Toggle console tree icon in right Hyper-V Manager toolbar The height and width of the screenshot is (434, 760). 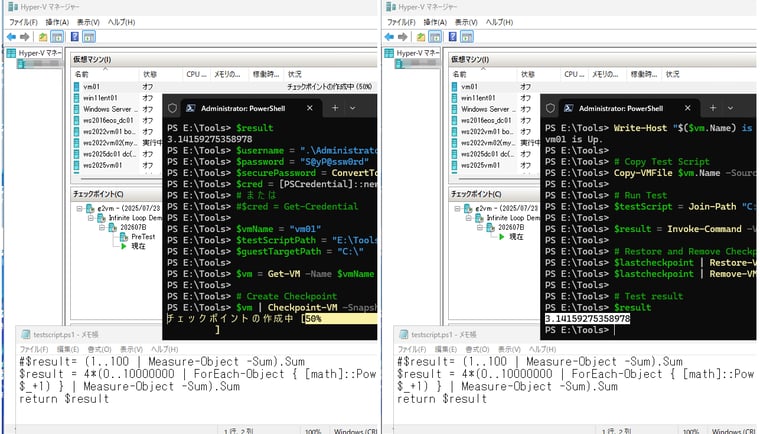pos(435,36)
